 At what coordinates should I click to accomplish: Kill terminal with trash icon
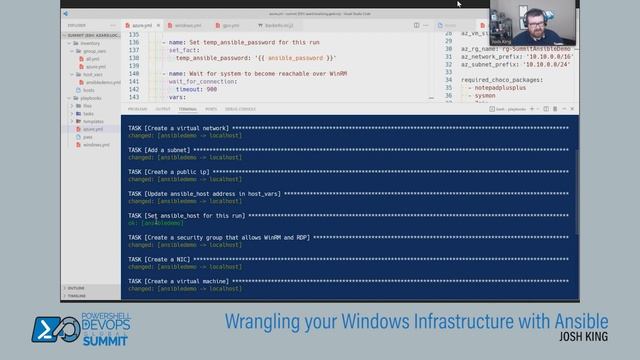click(x=555, y=109)
